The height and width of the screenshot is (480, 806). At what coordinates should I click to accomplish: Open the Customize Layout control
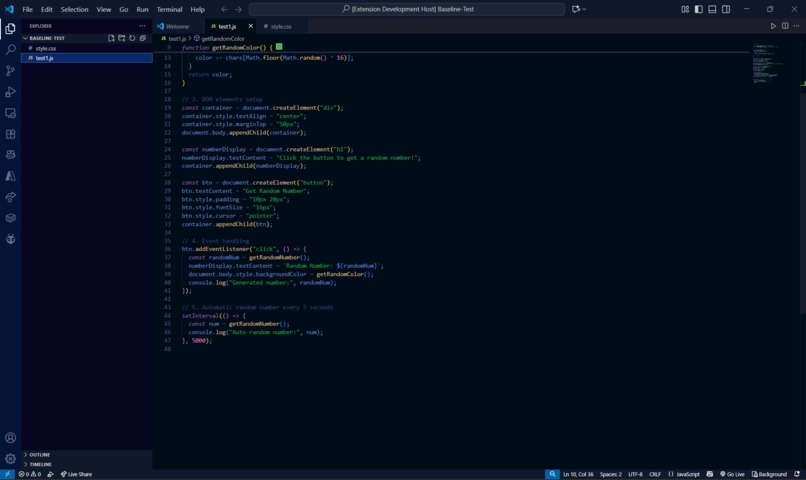pyautogui.click(x=685, y=9)
